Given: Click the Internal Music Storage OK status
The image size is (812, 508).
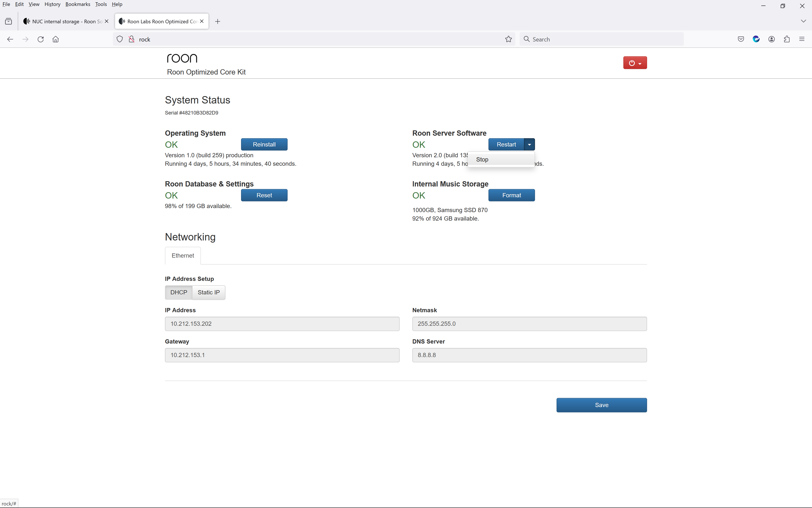Looking at the screenshot, I should pos(419,196).
